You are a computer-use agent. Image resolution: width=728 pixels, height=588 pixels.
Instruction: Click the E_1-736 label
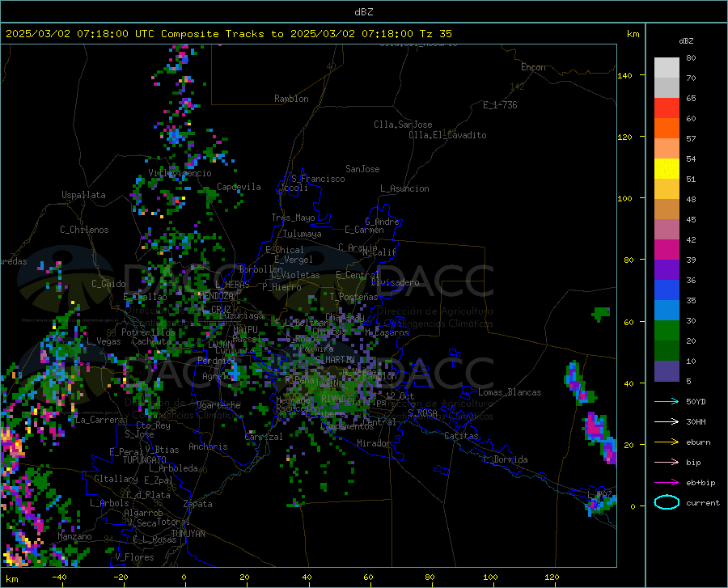point(500,105)
